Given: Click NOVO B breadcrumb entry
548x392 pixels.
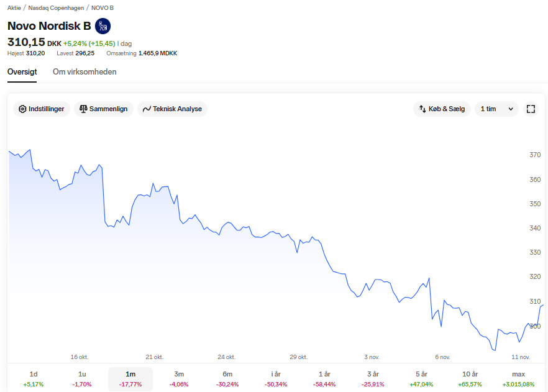Looking at the screenshot, I should [x=103, y=7].
